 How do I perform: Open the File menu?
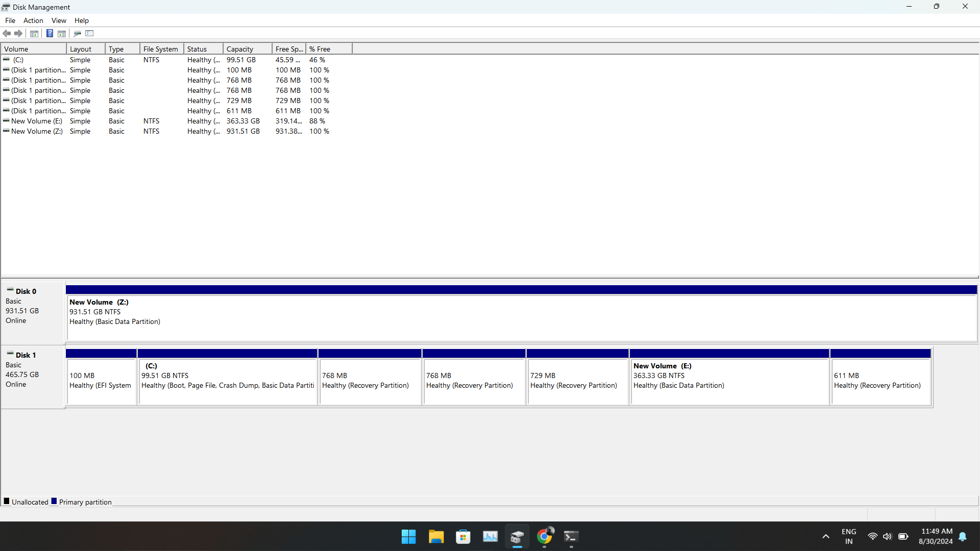[10, 20]
